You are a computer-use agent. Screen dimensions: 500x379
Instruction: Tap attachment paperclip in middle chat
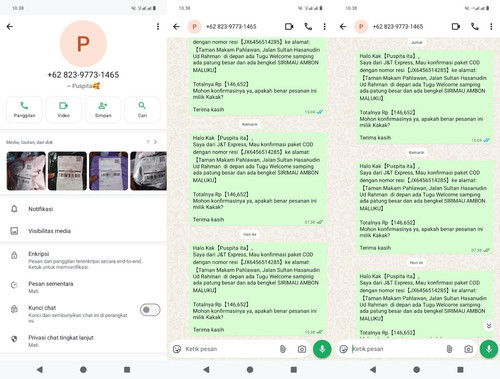[x=283, y=349]
